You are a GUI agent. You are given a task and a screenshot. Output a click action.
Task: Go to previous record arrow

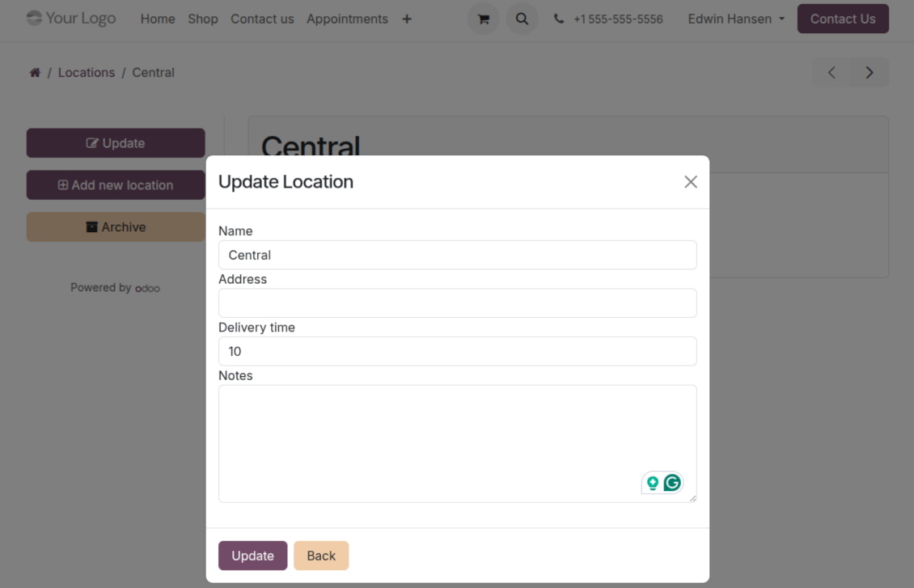pyautogui.click(x=831, y=73)
